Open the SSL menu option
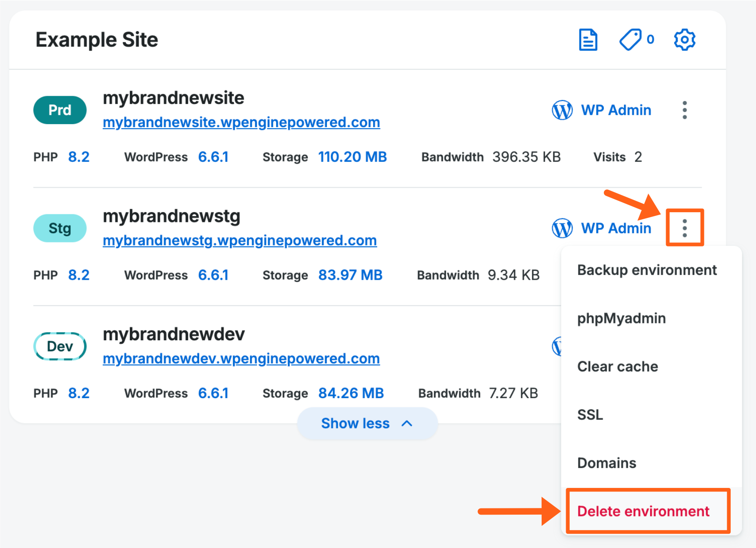 [x=590, y=415]
